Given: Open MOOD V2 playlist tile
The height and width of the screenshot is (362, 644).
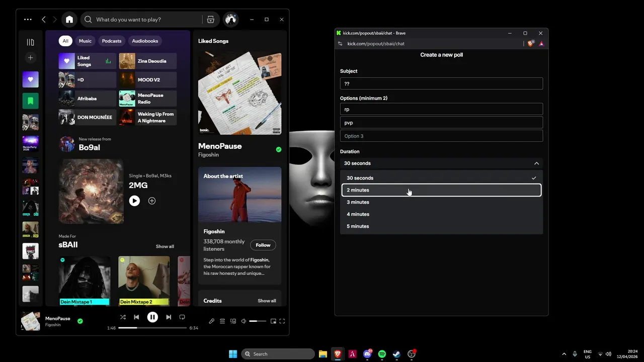Looking at the screenshot, I should [x=148, y=79].
